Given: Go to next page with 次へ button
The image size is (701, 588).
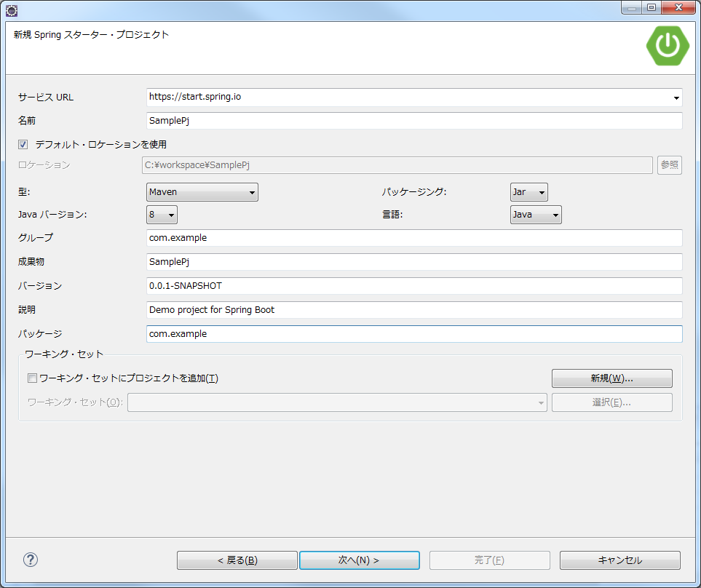Looking at the screenshot, I should (360, 560).
